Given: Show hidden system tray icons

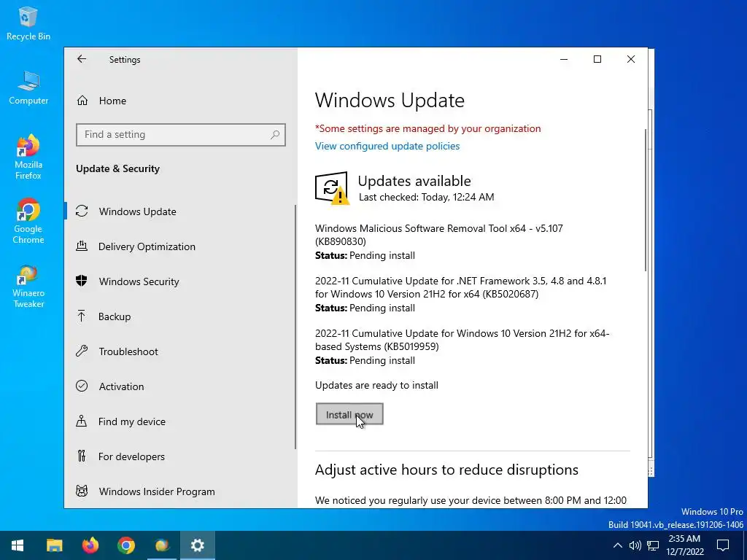Looking at the screenshot, I should 617,545.
